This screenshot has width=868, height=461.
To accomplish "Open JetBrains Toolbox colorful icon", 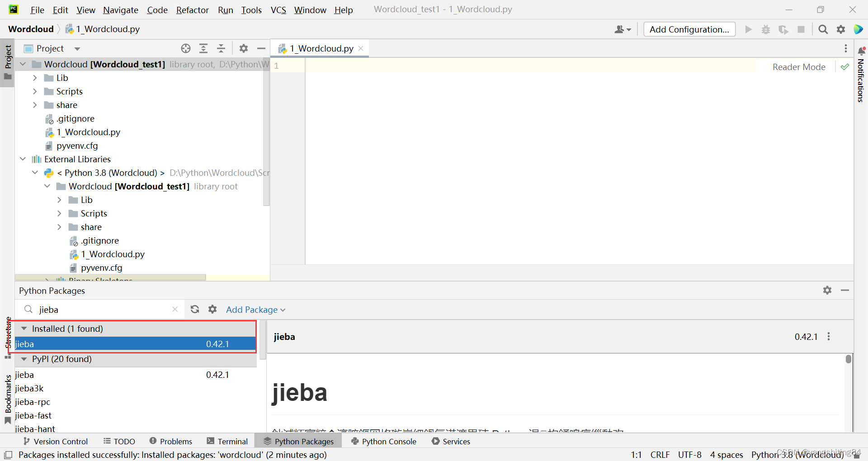I will coord(858,29).
